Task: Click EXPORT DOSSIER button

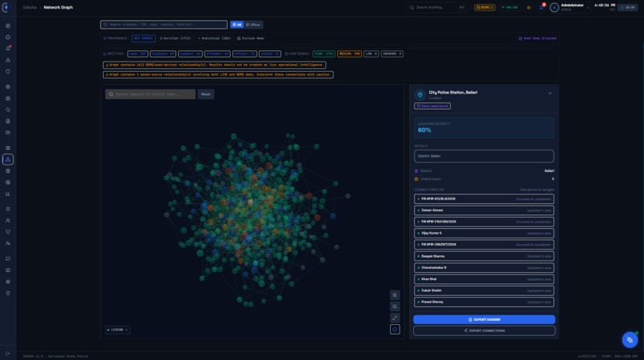Action: click(x=484, y=320)
